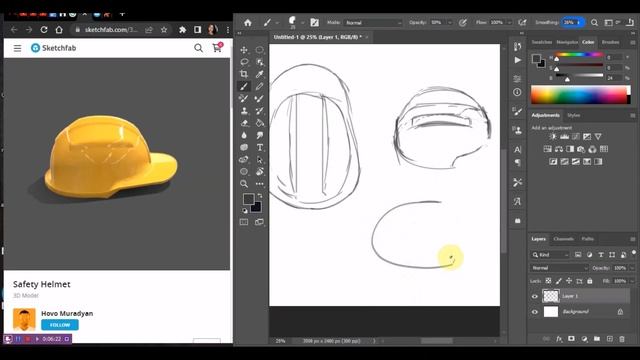Select the Zoom tool in toolbox

[x=244, y=184]
